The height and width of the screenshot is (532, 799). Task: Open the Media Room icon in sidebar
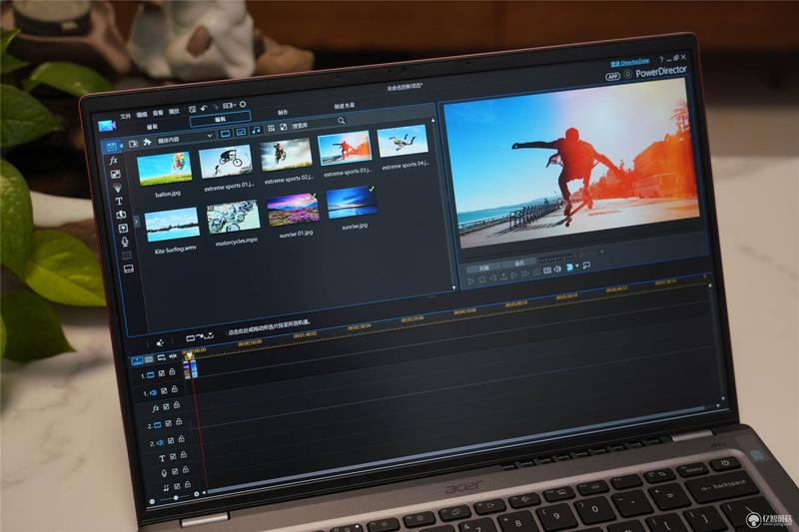coord(111,147)
